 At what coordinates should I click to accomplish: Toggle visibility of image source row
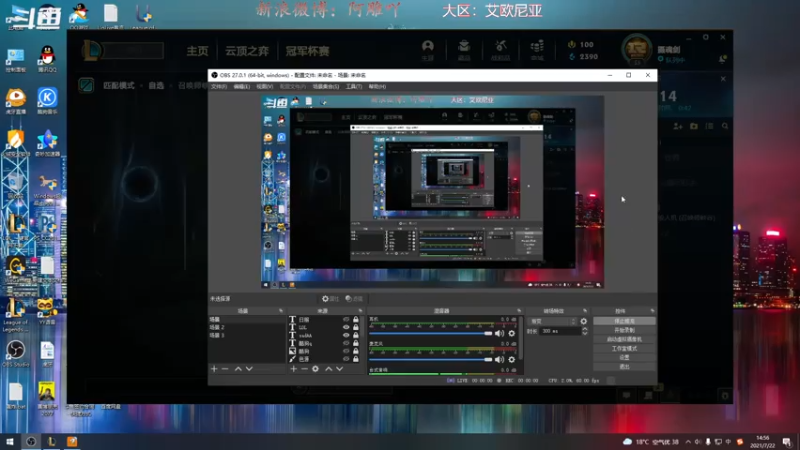click(x=346, y=351)
